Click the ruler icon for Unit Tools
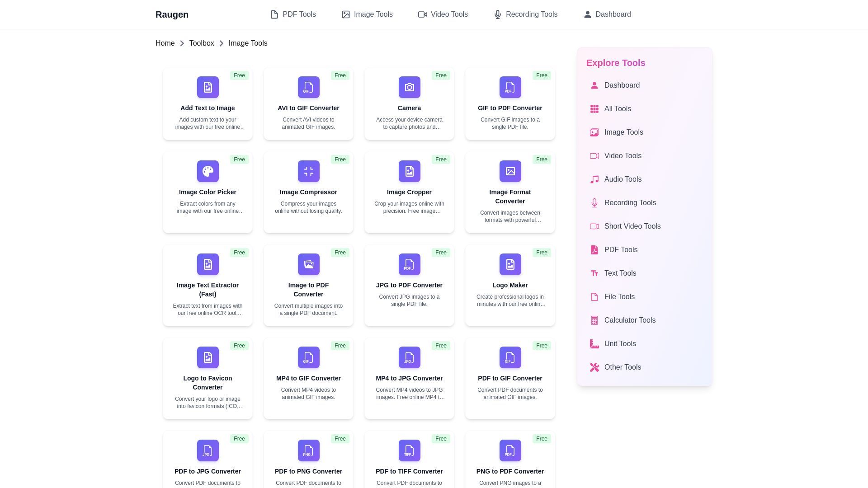Image resolution: width=868 pixels, height=488 pixels. (594, 344)
